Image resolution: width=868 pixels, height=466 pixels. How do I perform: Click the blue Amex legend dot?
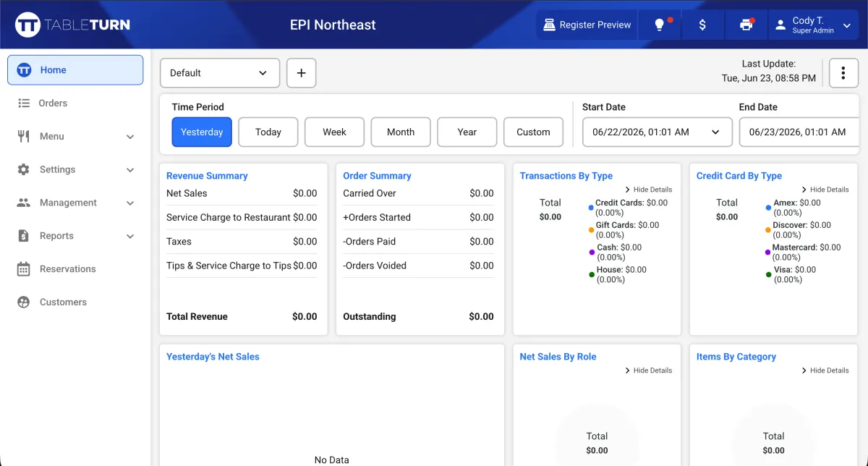pos(768,208)
